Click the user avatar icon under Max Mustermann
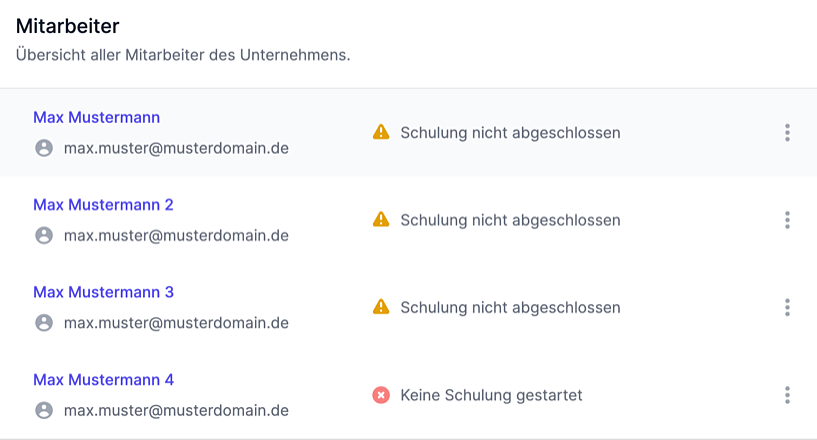 point(43,148)
